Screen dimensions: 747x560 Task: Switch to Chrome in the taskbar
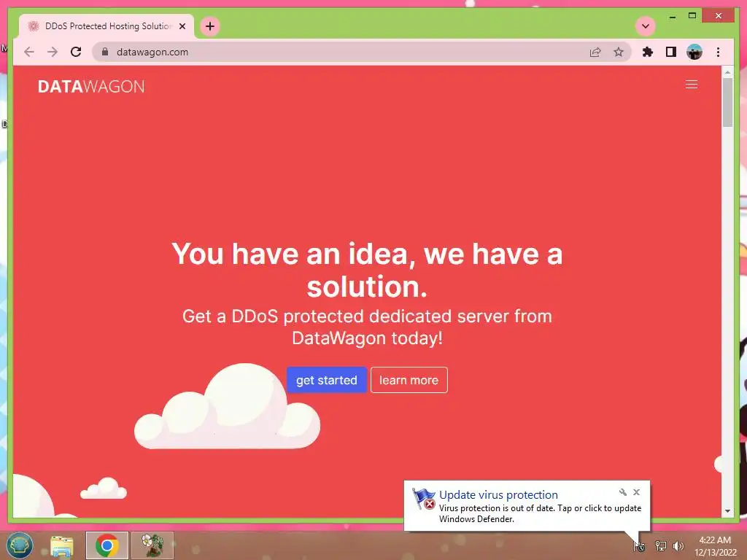pos(107,545)
